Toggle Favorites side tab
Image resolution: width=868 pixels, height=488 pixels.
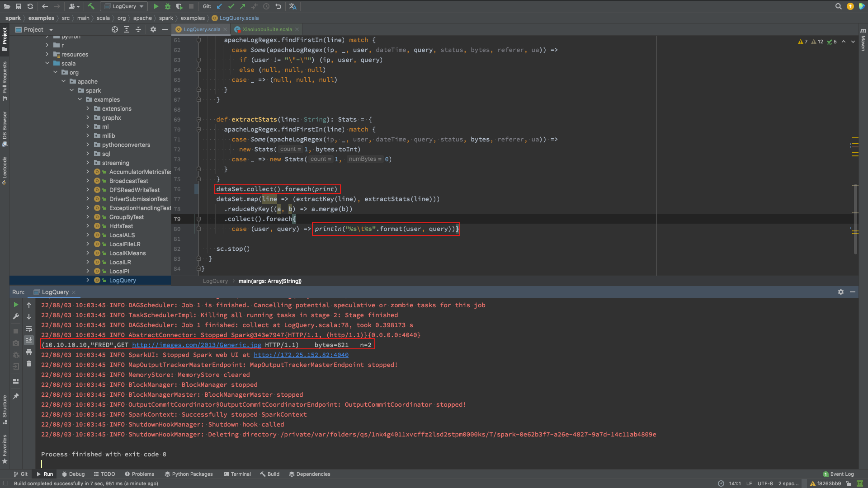click(5, 449)
